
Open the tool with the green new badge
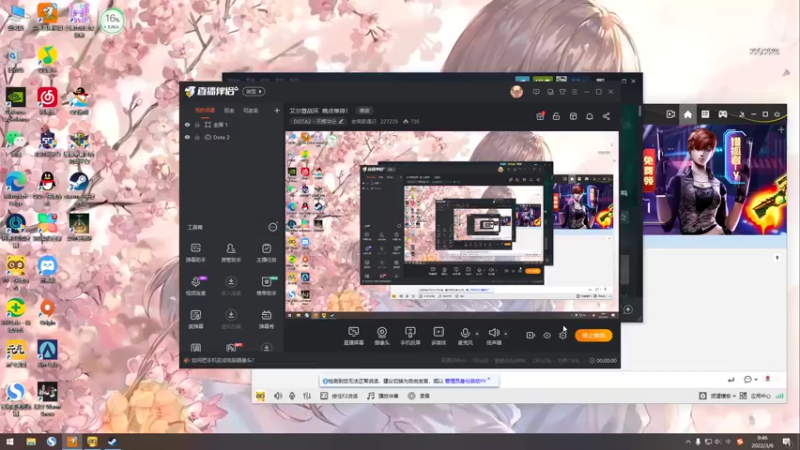[266, 286]
